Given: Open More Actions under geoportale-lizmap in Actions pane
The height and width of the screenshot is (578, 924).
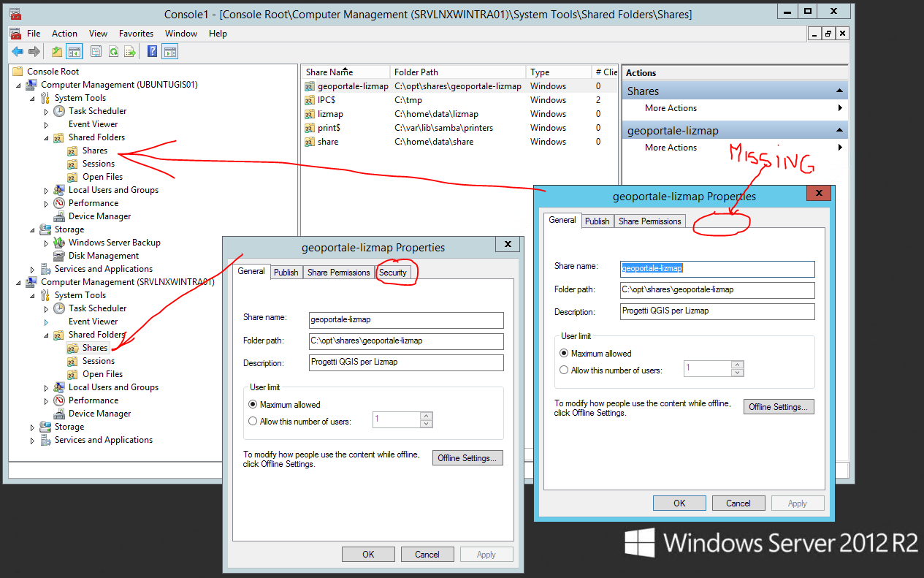Looking at the screenshot, I should click(x=671, y=148).
